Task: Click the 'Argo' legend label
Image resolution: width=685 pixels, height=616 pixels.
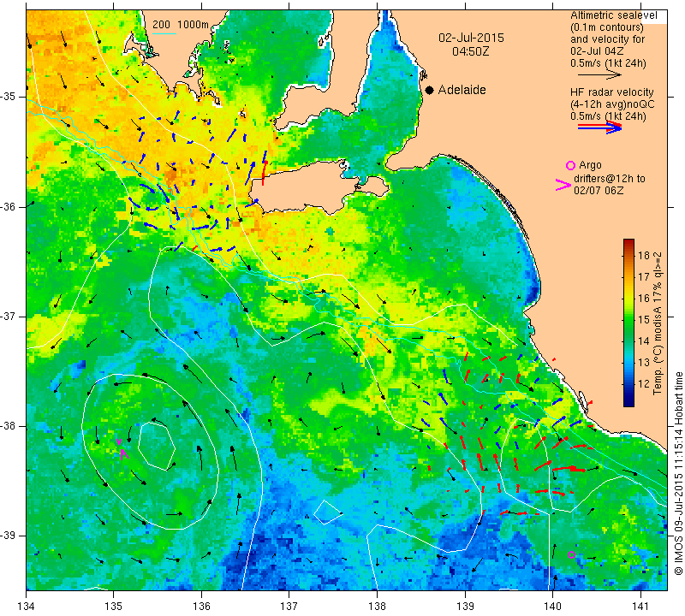Action: click(590, 165)
